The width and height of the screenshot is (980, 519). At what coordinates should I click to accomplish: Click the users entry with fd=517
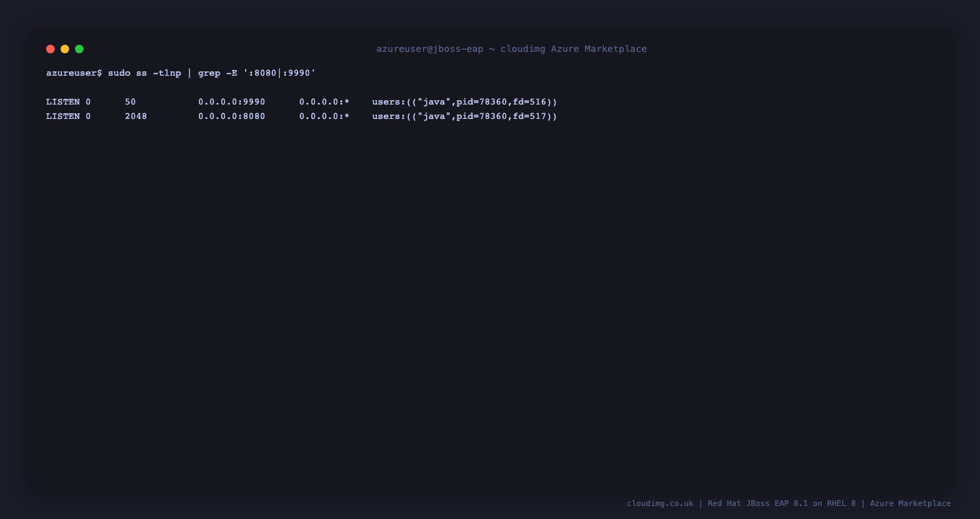tap(465, 116)
